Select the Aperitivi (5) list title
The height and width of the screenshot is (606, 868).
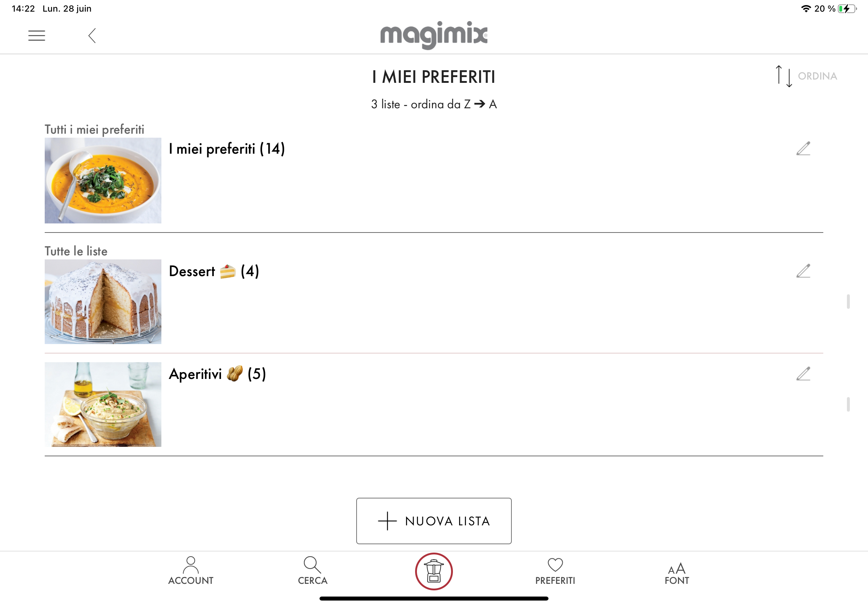(217, 374)
